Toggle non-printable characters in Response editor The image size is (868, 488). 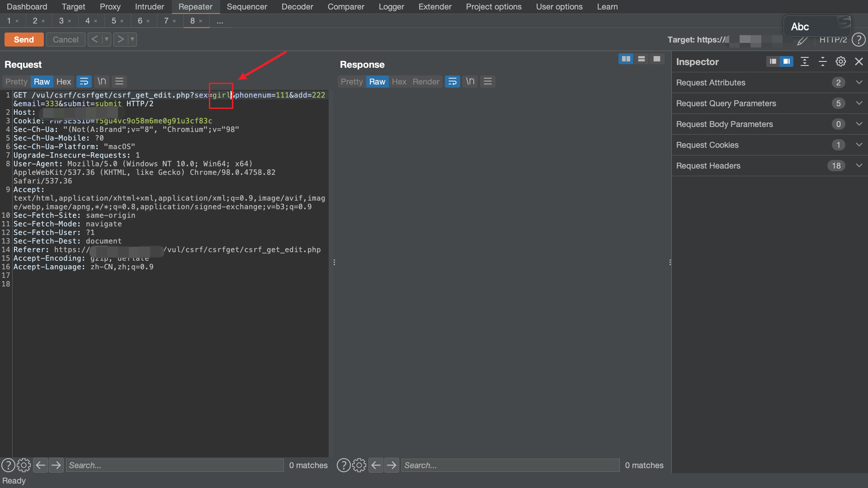470,82
